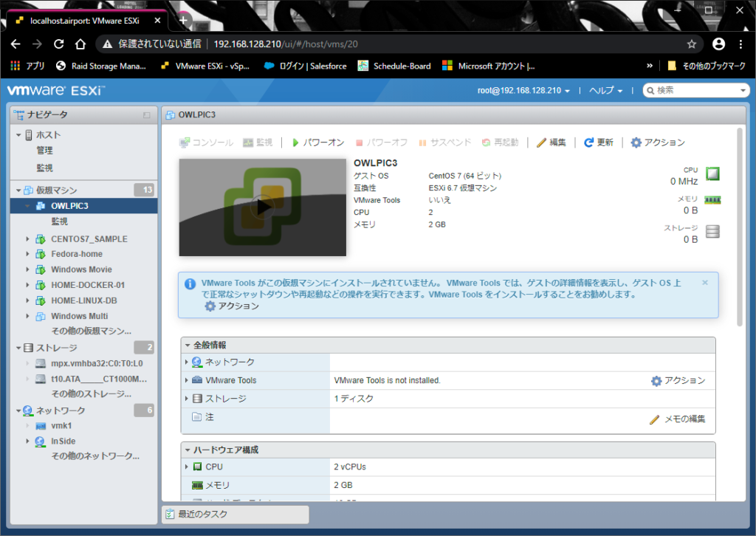Image resolution: width=756 pixels, height=536 pixels.
Task: Click the パワーオフ toolbar button
Action: 382,142
